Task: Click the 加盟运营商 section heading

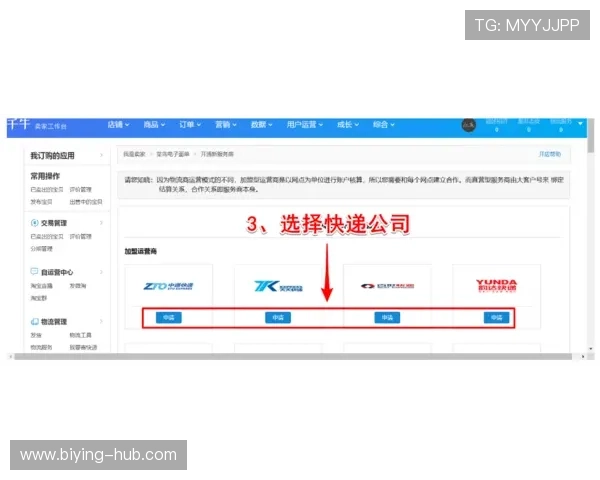Action: pos(140,251)
